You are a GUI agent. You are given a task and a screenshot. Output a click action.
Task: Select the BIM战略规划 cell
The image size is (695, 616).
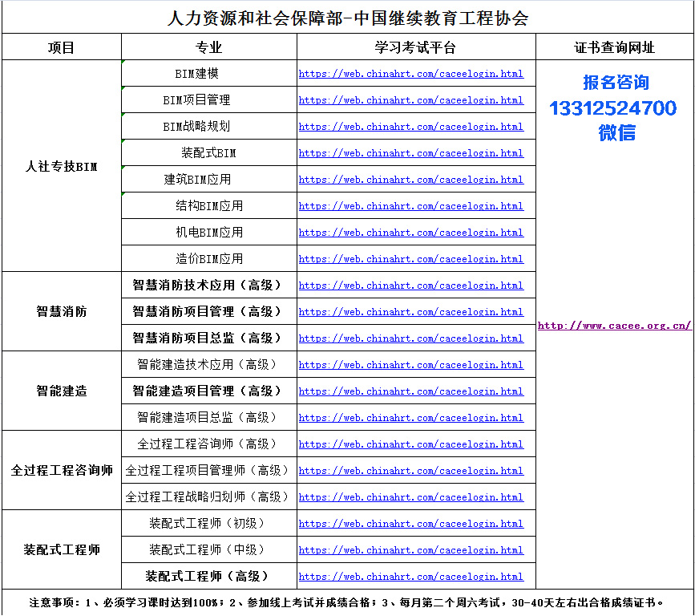point(208,127)
